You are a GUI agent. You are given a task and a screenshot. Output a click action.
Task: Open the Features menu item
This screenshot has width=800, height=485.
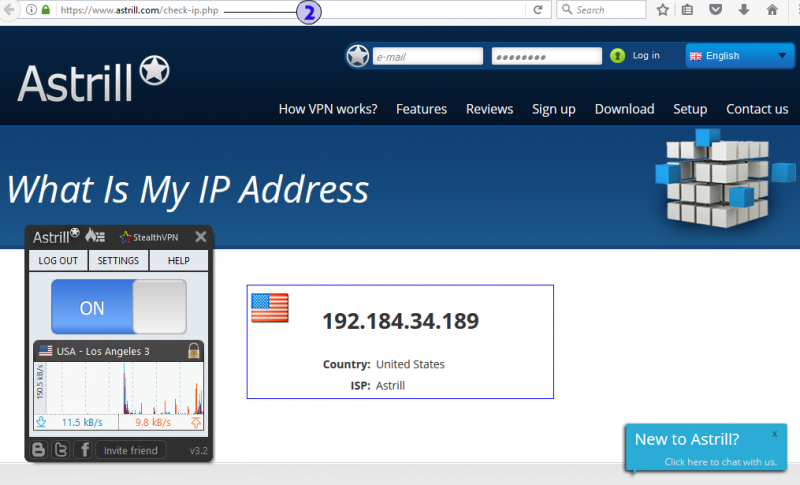tap(421, 109)
